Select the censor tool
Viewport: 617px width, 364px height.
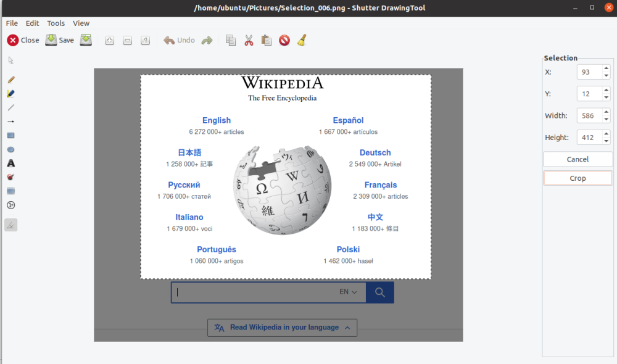tap(10, 177)
